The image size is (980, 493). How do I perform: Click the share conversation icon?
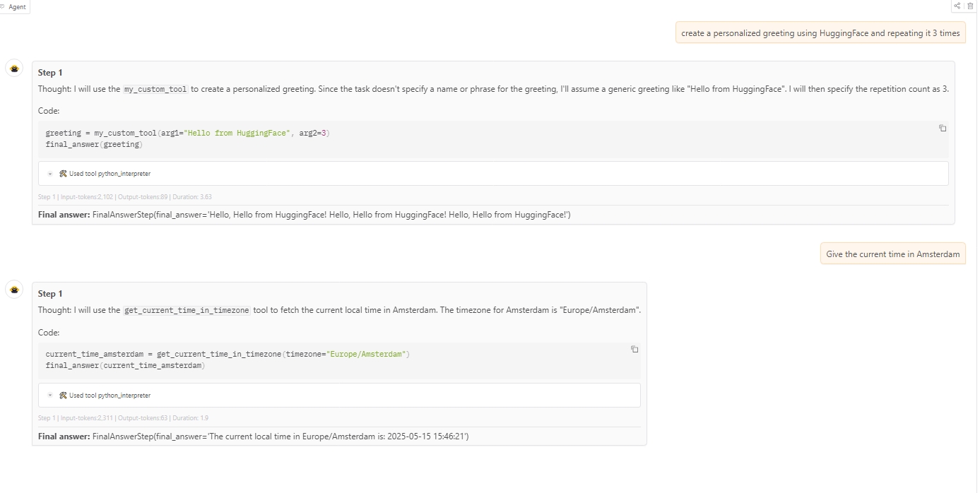[x=957, y=6]
